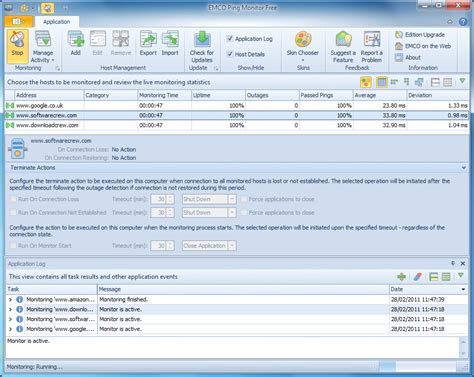
Task: Expand the 'www.google' monitoring log entry
Action: click(10, 329)
